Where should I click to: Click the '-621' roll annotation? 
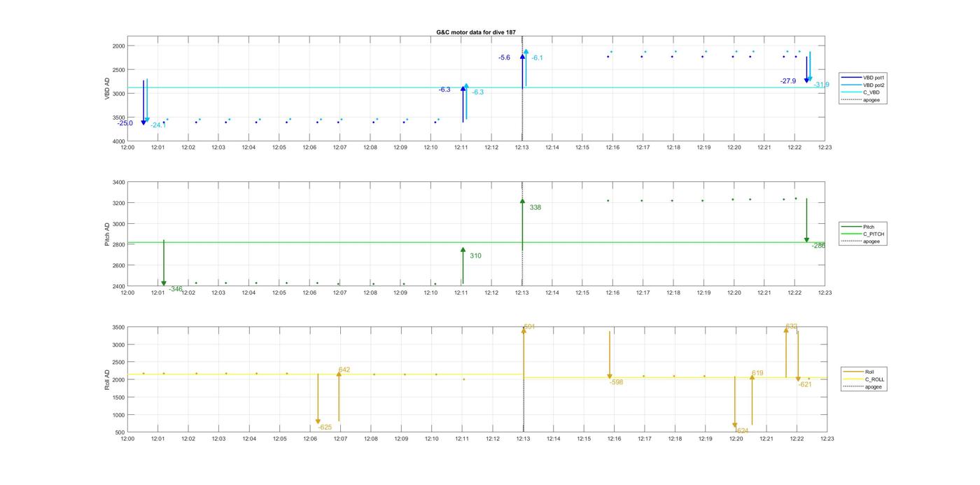805,384
